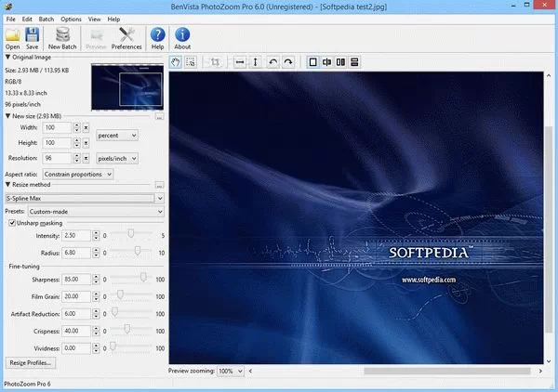Switch to single preview view
The height and width of the screenshot is (392, 558).
click(312, 62)
